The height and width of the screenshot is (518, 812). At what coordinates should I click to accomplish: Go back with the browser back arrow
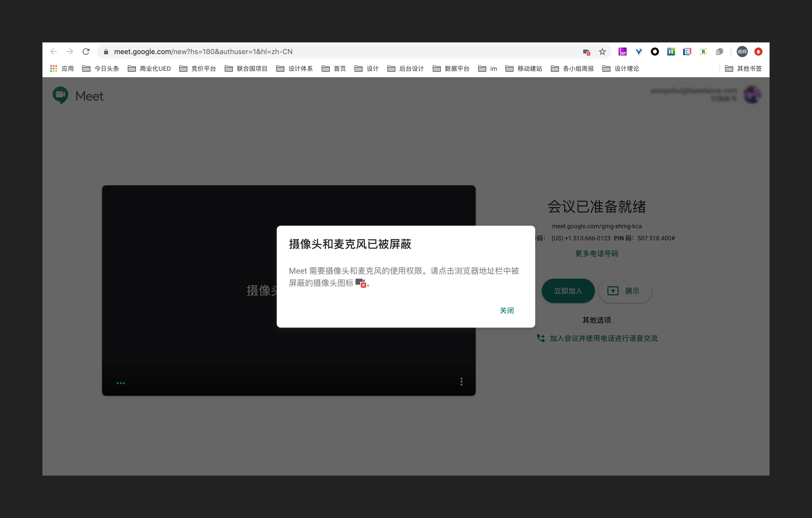53,51
